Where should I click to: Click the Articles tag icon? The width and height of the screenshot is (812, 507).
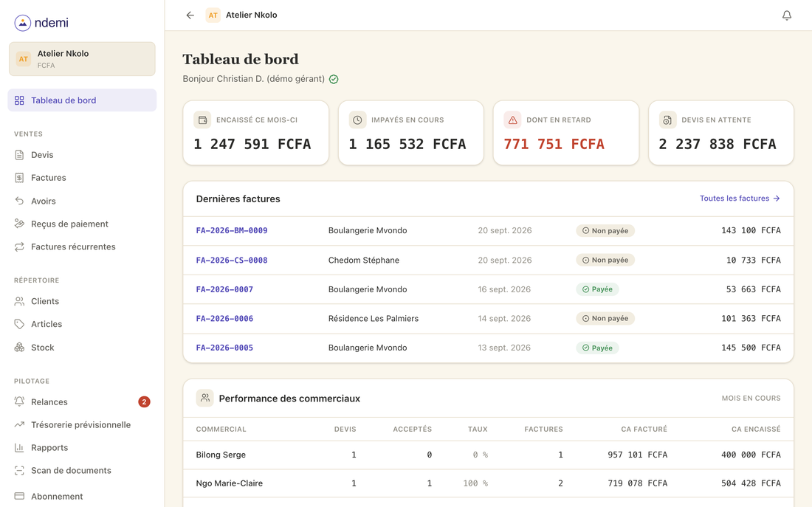point(19,324)
